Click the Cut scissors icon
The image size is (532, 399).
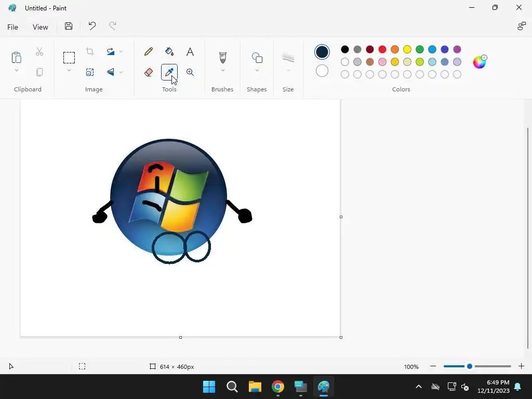39,51
